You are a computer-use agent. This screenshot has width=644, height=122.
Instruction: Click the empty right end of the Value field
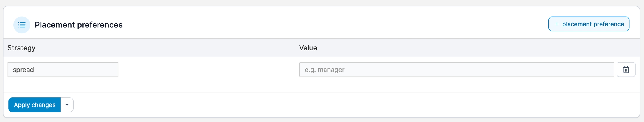587,70
